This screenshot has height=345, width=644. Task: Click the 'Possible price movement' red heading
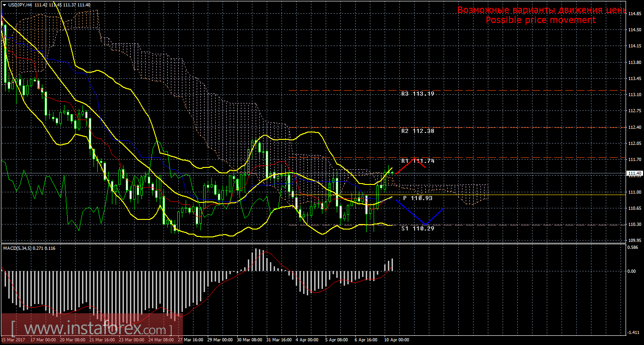click(x=540, y=20)
